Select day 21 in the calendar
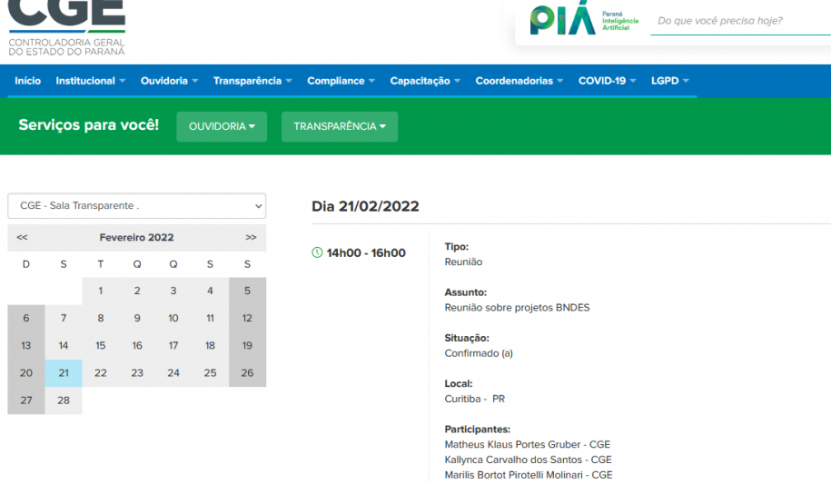The width and height of the screenshot is (831, 504). coord(64,373)
